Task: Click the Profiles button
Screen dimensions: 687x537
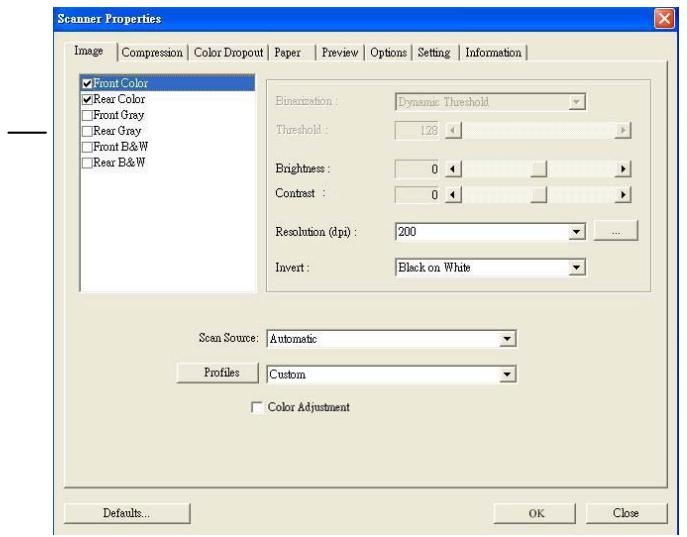Action: [218, 373]
